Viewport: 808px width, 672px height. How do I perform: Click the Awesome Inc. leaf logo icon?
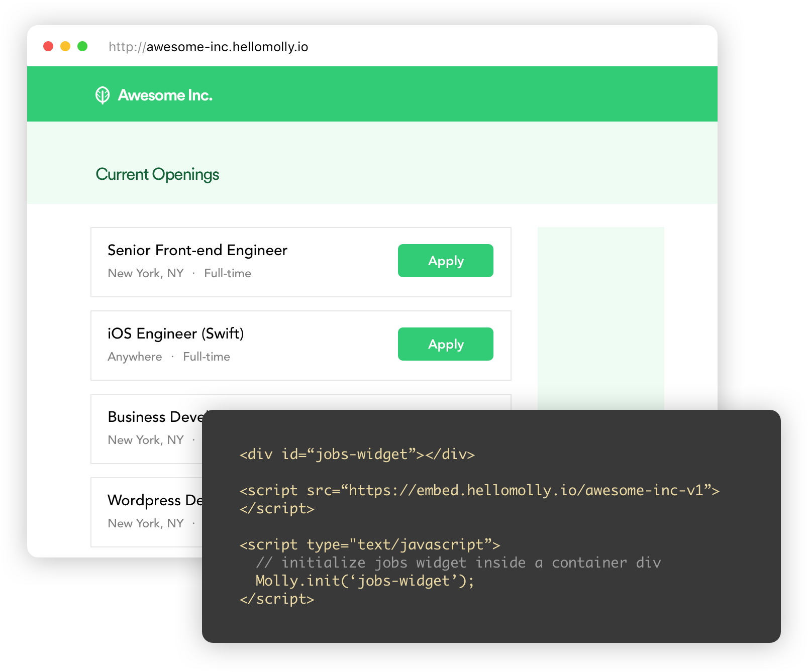point(103,95)
